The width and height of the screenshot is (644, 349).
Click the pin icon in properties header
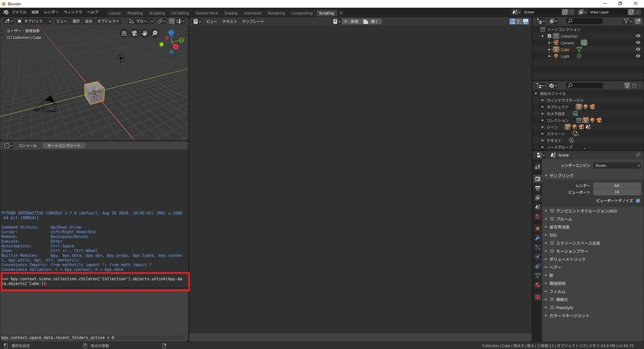[x=638, y=155]
